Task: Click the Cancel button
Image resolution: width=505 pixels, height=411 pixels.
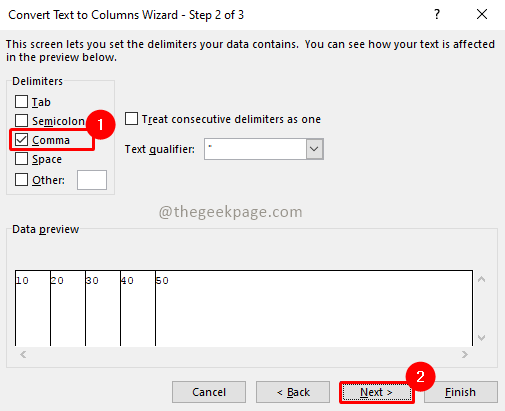Action: point(209,392)
